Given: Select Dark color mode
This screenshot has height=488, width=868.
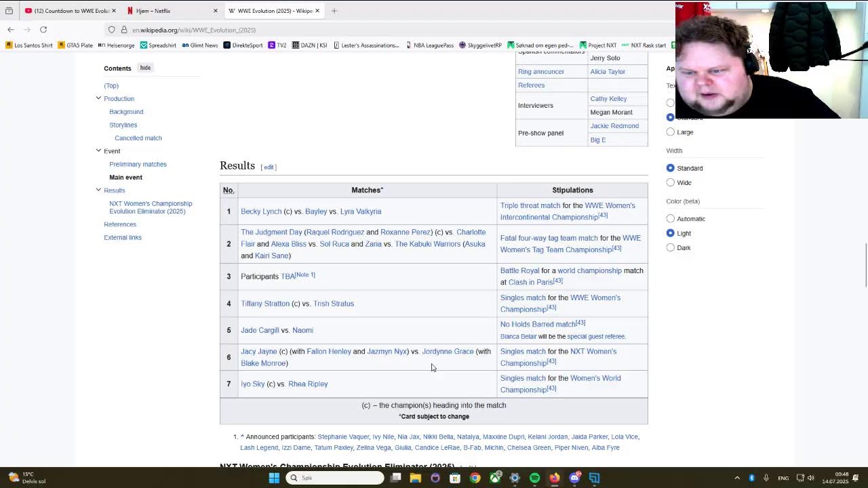Looking at the screenshot, I should [x=671, y=247].
